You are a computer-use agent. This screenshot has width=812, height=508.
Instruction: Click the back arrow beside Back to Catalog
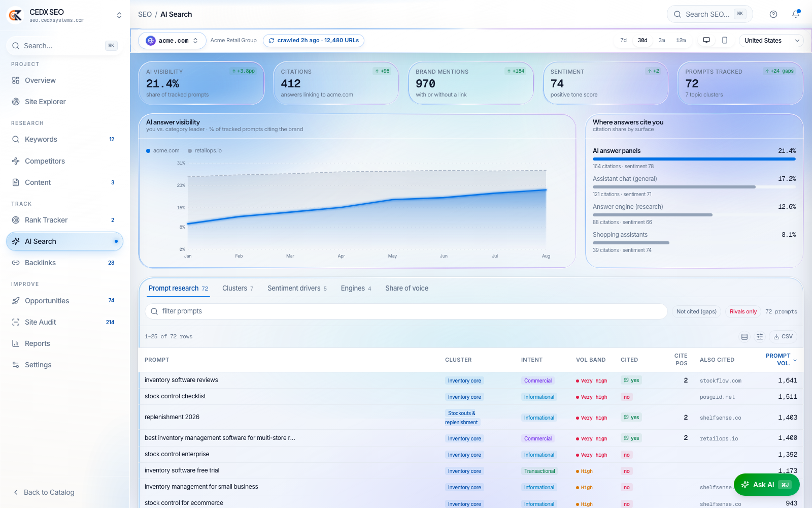[x=16, y=492]
